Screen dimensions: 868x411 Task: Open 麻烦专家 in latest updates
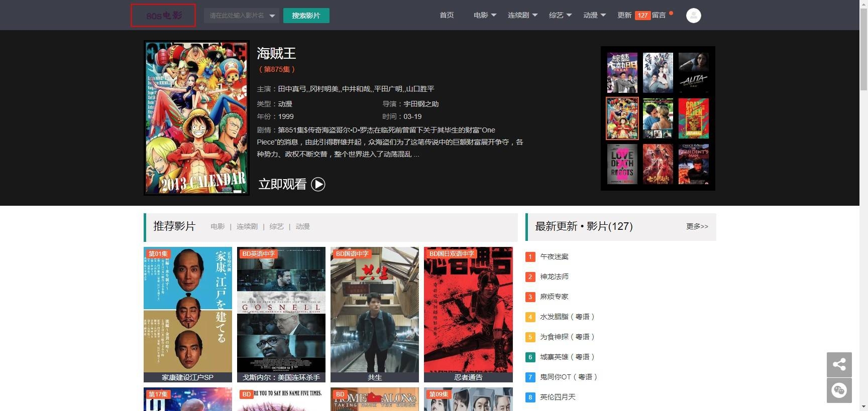[554, 297]
